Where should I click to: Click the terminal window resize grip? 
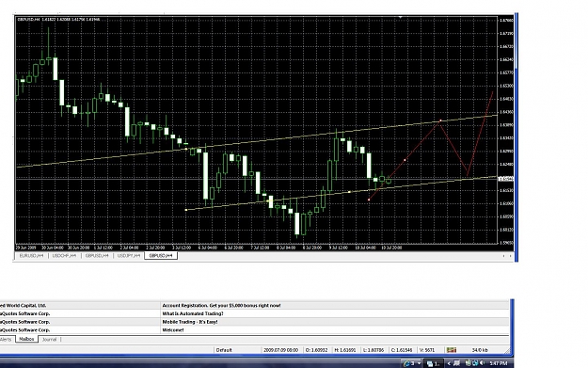pyautogui.click(x=507, y=351)
